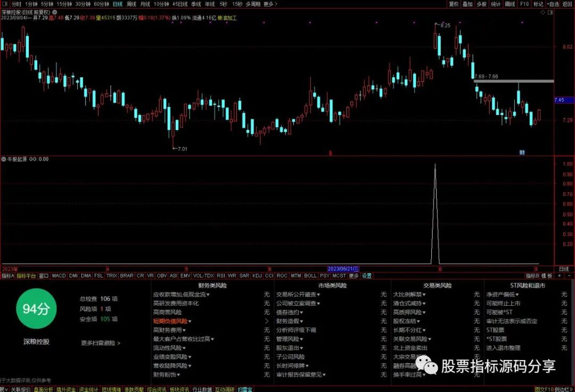Select the 5分钟 period

(47, 4)
